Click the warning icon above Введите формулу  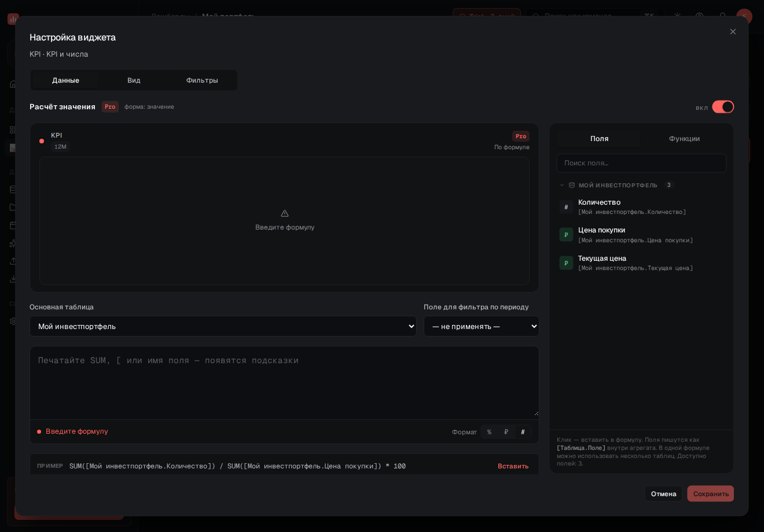[285, 213]
